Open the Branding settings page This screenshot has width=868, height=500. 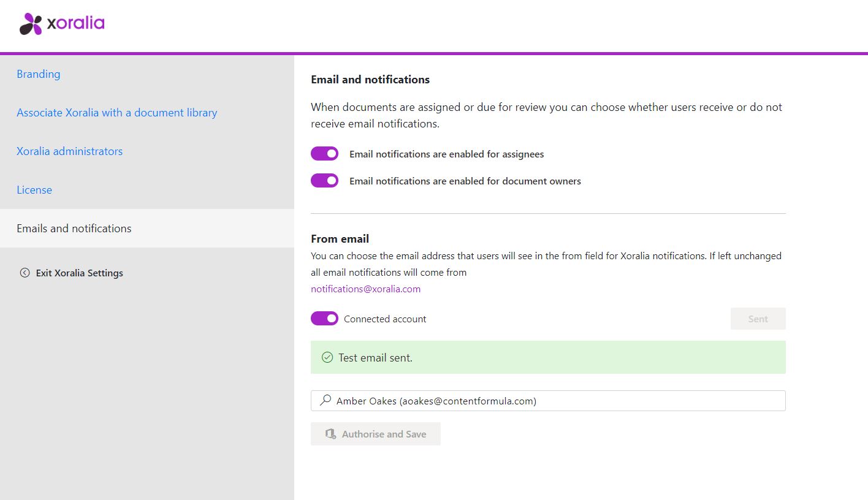[x=39, y=74]
